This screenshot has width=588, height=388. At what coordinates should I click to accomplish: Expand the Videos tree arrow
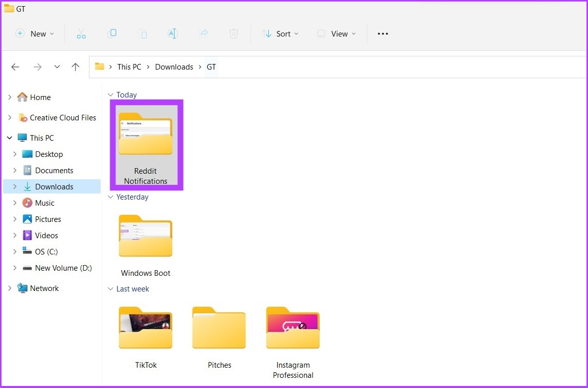tap(15, 236)
